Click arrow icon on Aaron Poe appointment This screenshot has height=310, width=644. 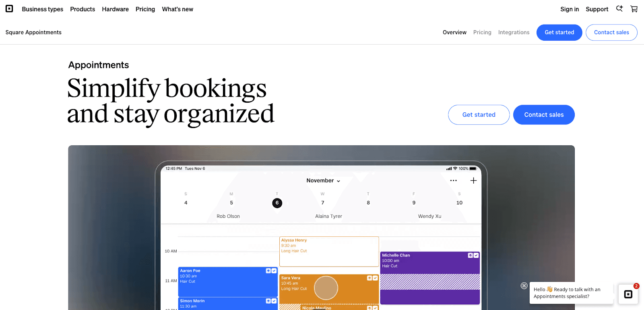click(x=268, y=271)
